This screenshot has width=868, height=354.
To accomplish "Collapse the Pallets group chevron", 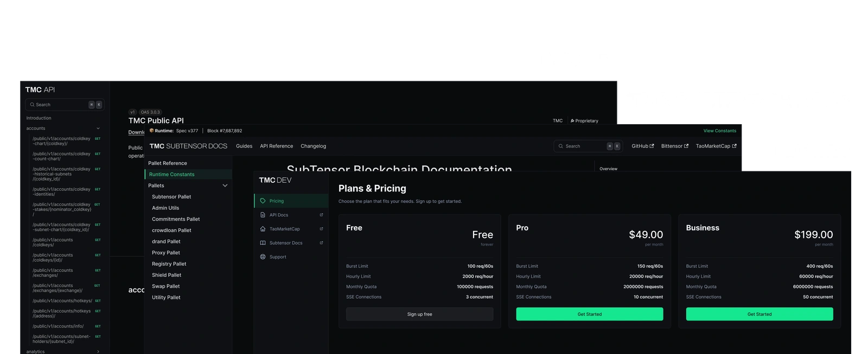I will click(x=225, y=185).
